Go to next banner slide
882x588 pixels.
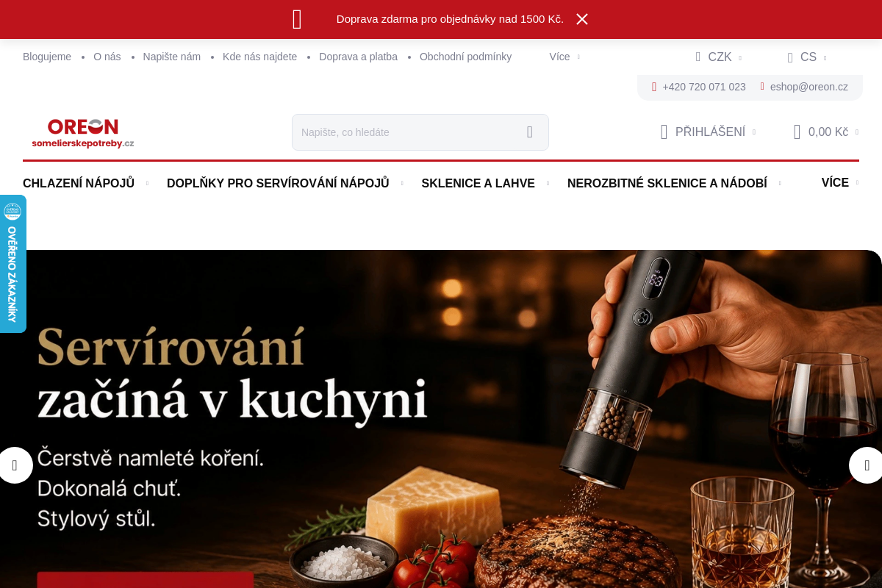tap(867, 465)
